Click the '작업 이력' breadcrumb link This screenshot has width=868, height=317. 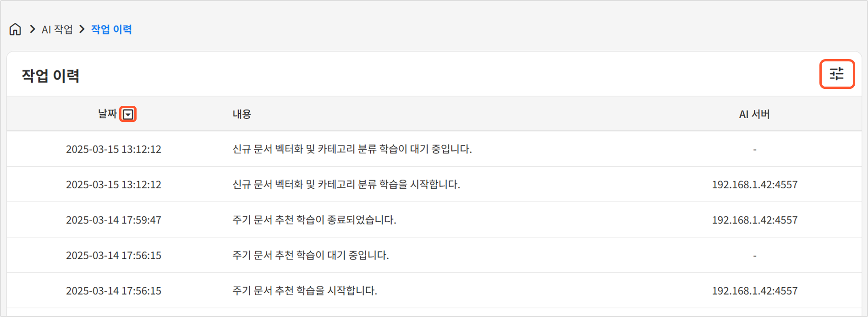pos(111,29)
